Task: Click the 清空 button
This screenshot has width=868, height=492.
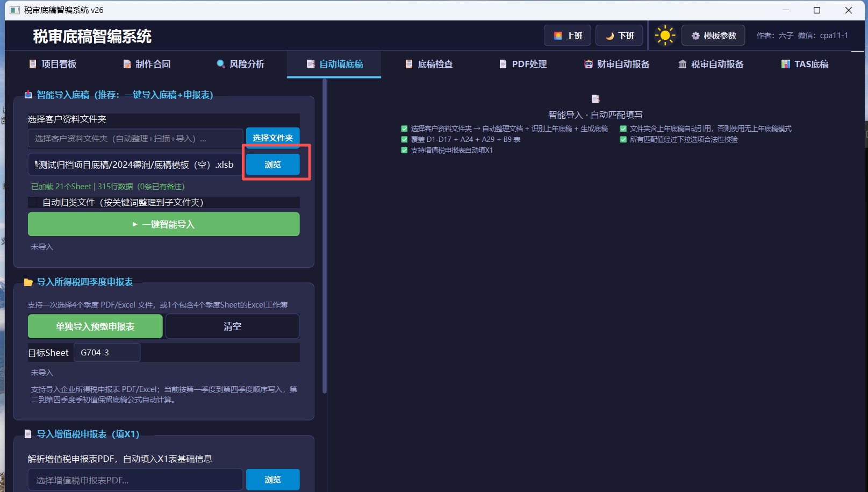Action: pyautogui.click(x=232, y=326)
